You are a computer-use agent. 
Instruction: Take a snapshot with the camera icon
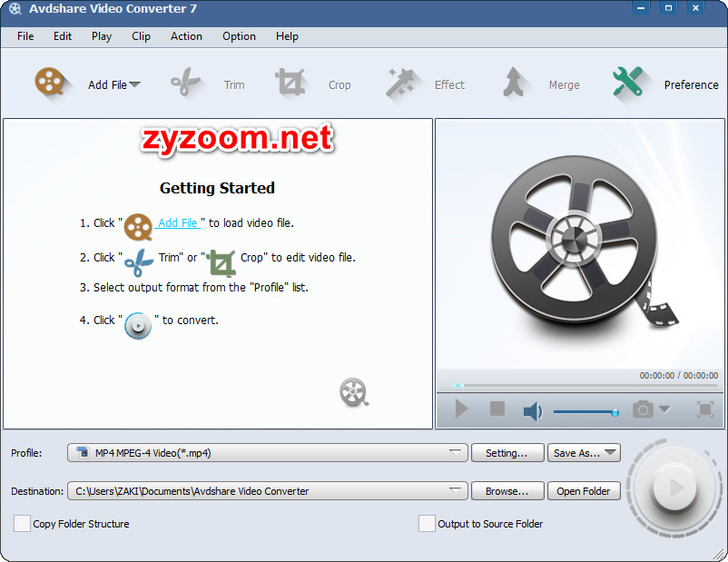pos(643,409)
